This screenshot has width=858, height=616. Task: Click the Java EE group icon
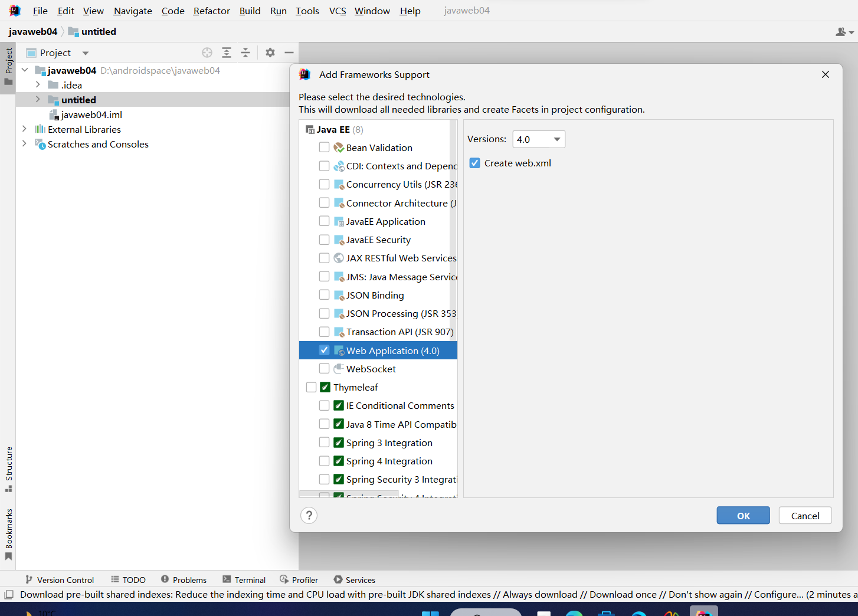[x=310, y=130]
